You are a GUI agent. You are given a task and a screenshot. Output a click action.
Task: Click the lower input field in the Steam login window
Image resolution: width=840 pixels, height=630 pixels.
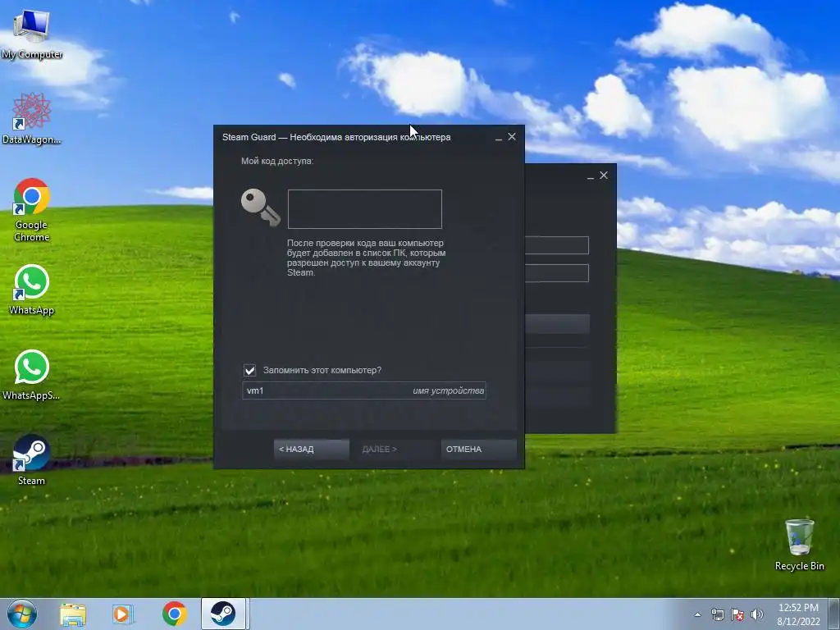click(557, 273)
